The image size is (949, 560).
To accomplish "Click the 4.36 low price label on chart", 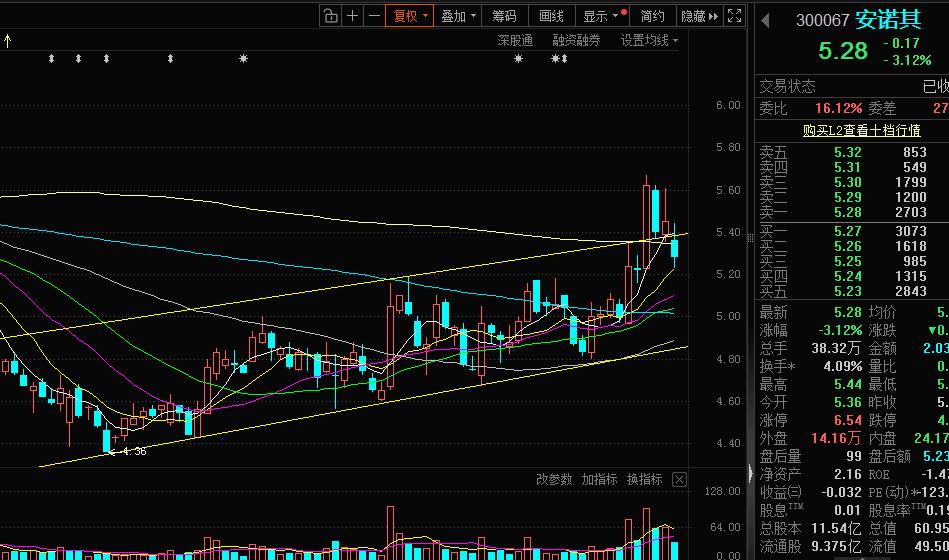I will 134,451.
